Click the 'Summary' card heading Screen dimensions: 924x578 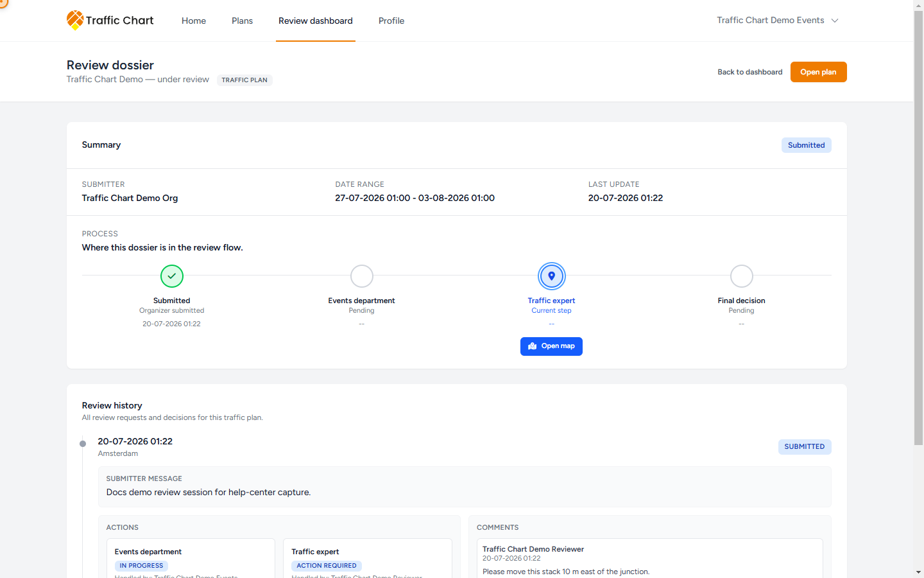tap(101, 144)
